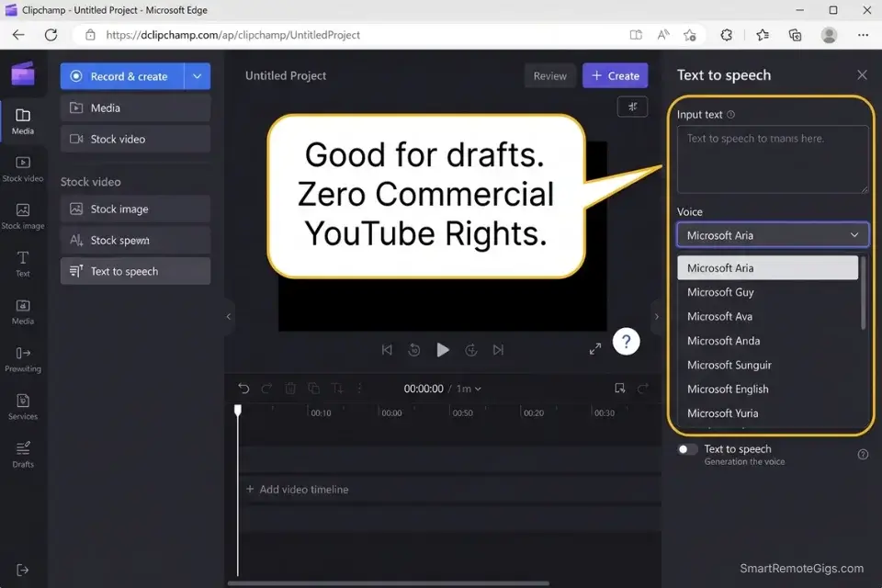Screen dimensions: 882x588
Task: Add this page to favorites via the star icon
Action: (x=690, y=35)
